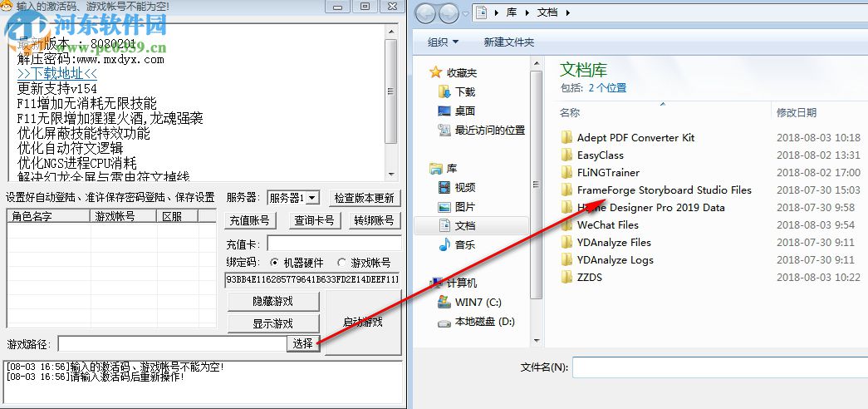Select 计算机 in the sidebar
Image resolution: width=868 pixels, height=409 pixels.
pyautogui.click(x=461, y=283)
